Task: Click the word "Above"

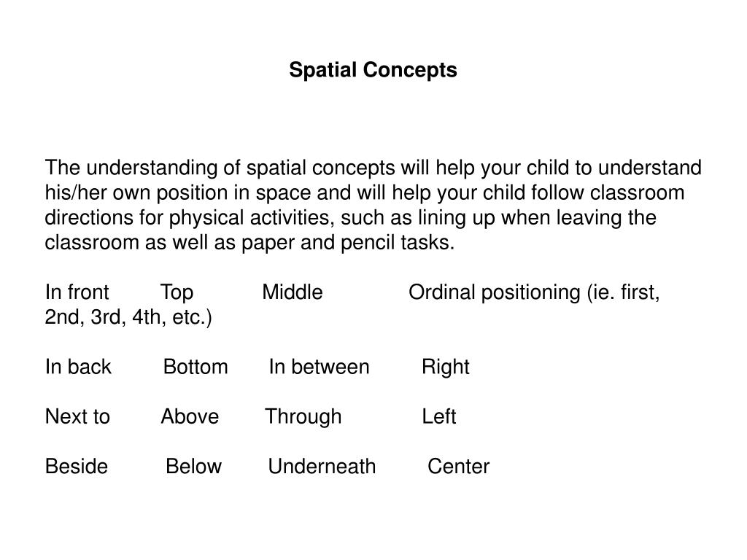Action: click(x=190, y=416)
